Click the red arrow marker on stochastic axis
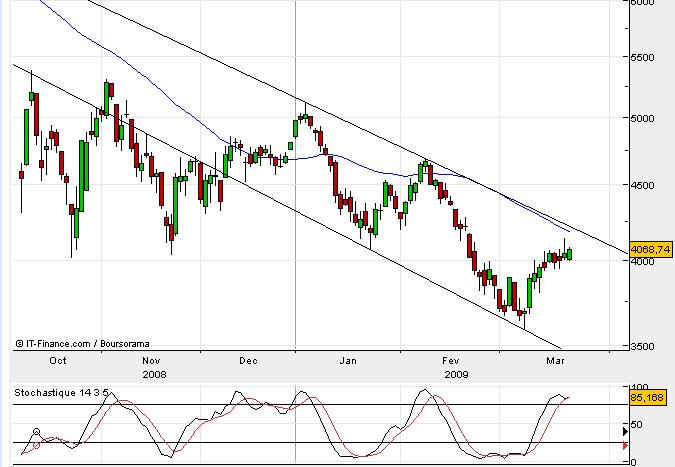The width and height of the screenshot is (675, 467). click(x=625, y=446)
